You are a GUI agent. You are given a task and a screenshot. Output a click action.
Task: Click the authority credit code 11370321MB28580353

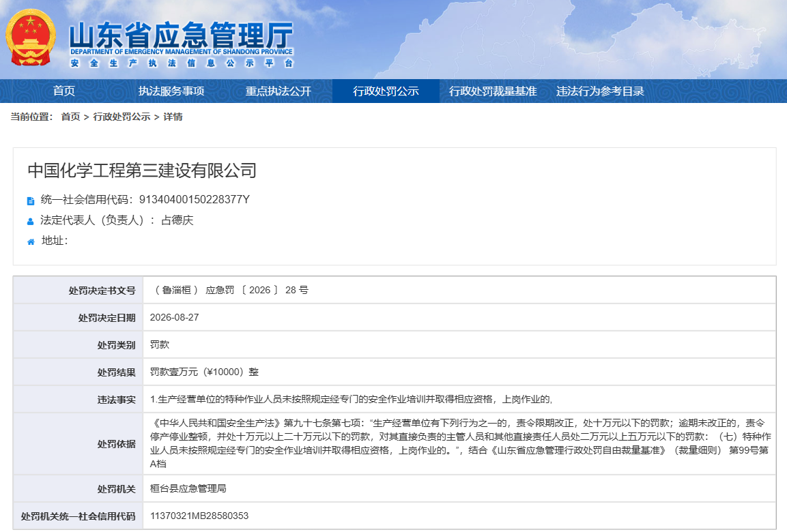coord(199,516)
